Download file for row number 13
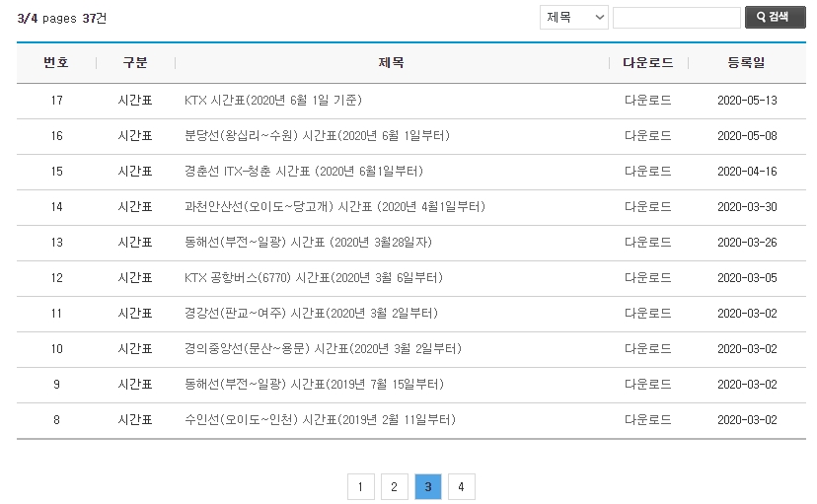Screen dimensions: 817x504 pyautogui.click(x=647, y=242)
